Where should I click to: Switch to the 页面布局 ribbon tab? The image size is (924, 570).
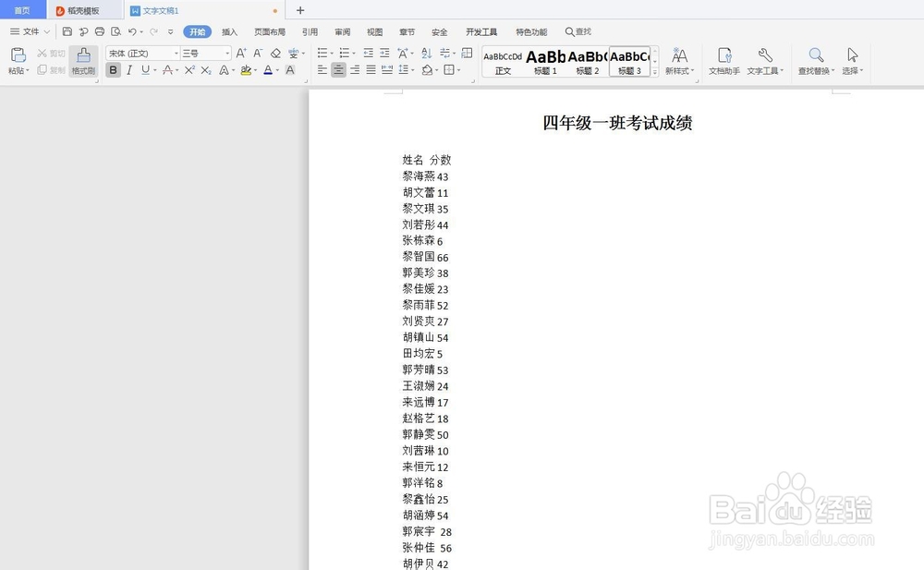[x=270, y=31]
